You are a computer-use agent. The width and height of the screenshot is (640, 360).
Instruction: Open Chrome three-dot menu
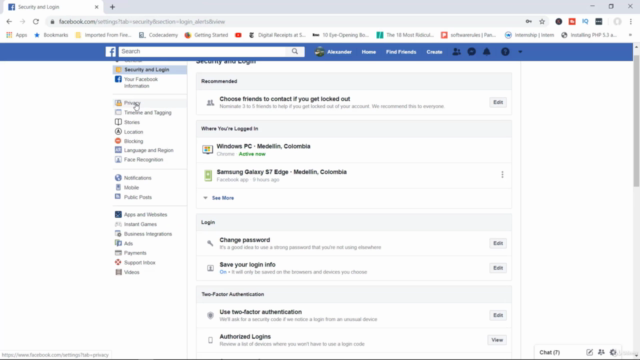(631, 22)
